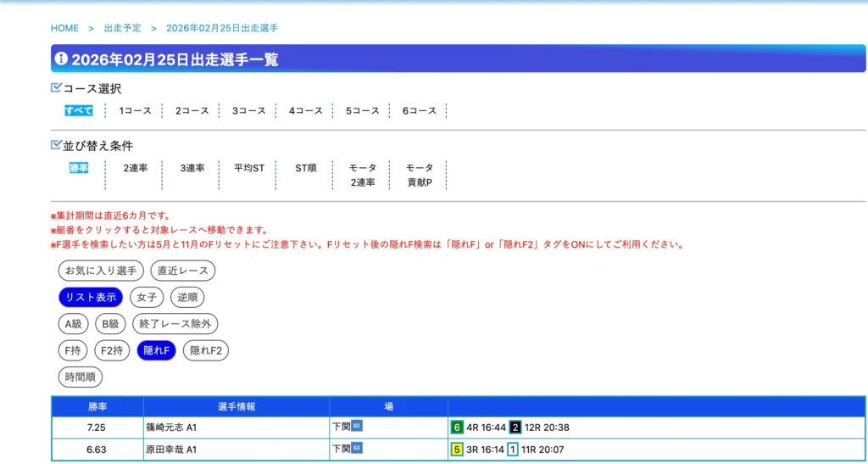
Task: Click the checkbox icon beside コース選択
Action: [56, 87]
